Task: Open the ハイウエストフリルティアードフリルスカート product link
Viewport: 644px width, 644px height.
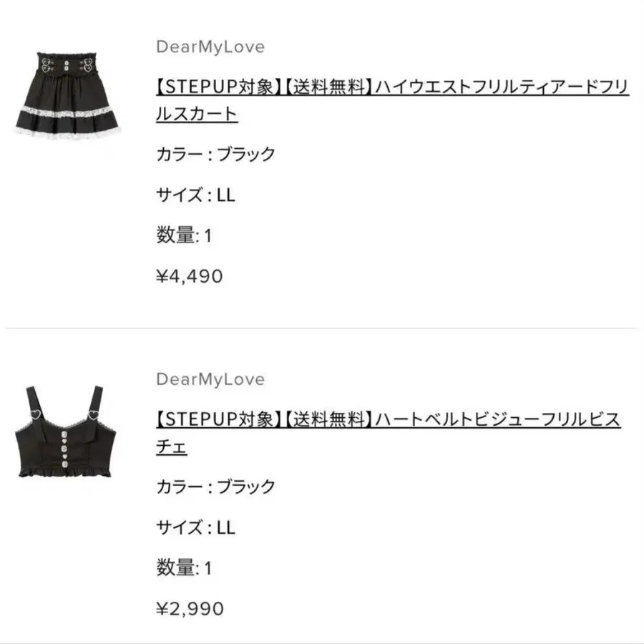Action: [x=392, y=100]
